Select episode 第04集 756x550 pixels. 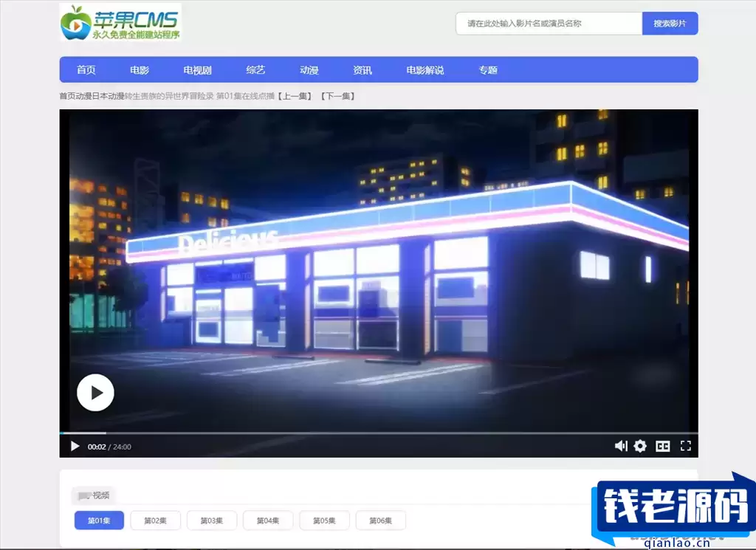pos(268,520)
